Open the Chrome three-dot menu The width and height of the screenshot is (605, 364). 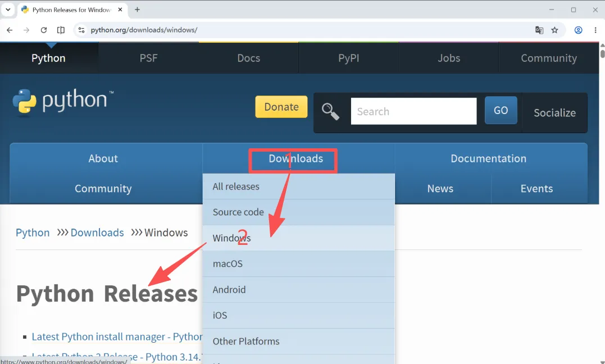click(x=595, y=30)
